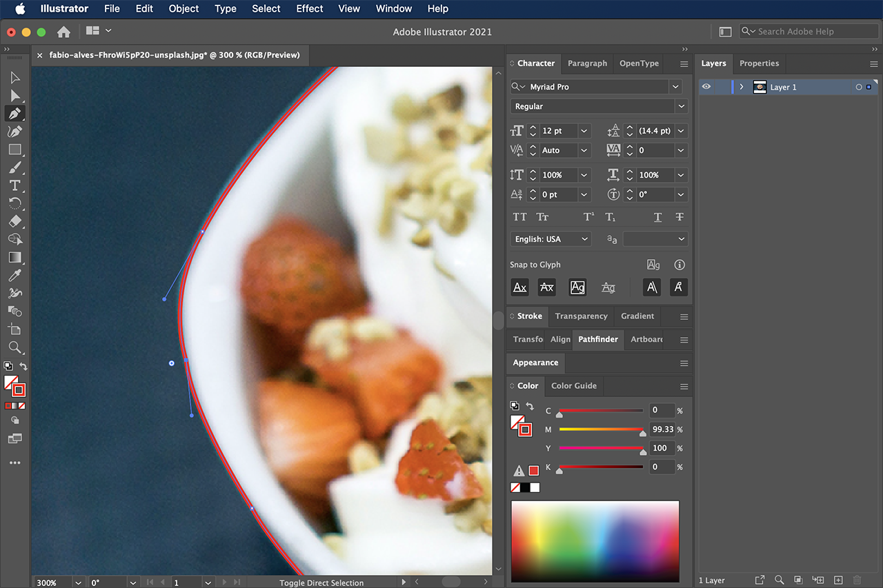Toggle Underline formatting
Image resolution: width=883 pixels, height=588 pixels.
coord(657,217)
